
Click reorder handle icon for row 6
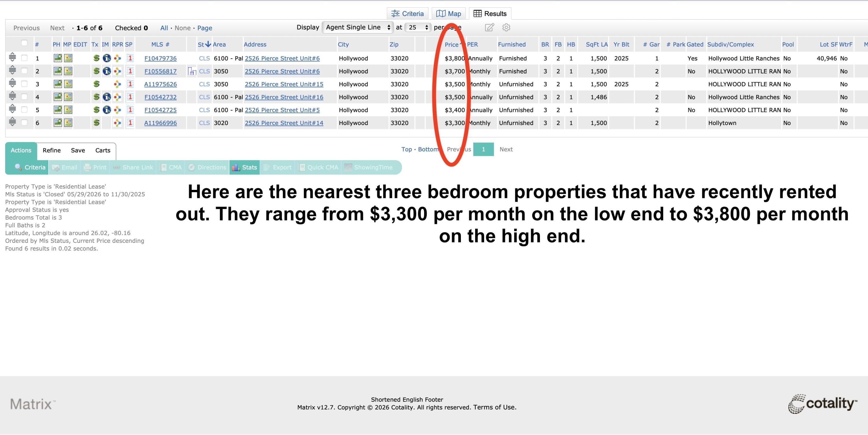point(12,122)
